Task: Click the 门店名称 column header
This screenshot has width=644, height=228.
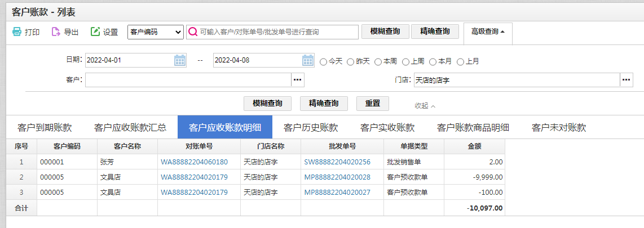Action: pyautogui.click(x=271, y=146)
